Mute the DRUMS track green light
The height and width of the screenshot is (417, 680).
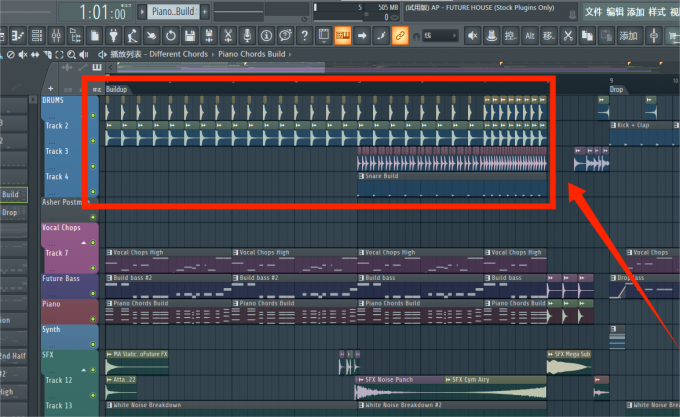coord(93,115)
